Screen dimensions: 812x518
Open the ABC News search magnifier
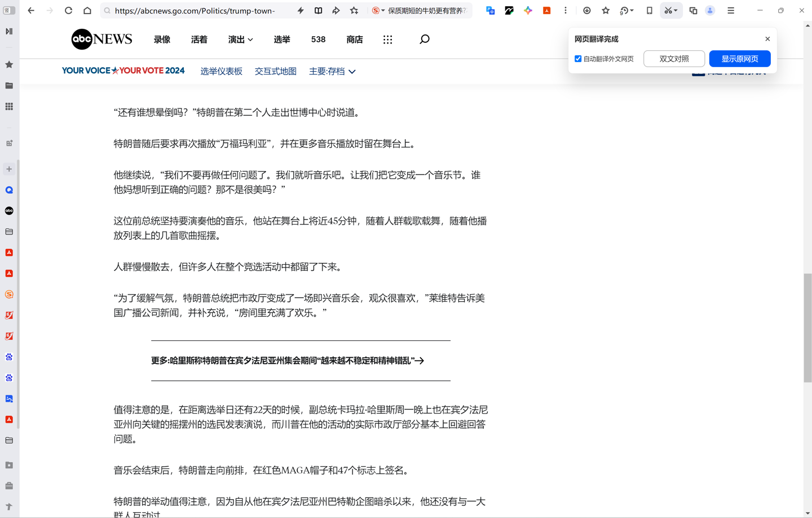coord(425,39)
